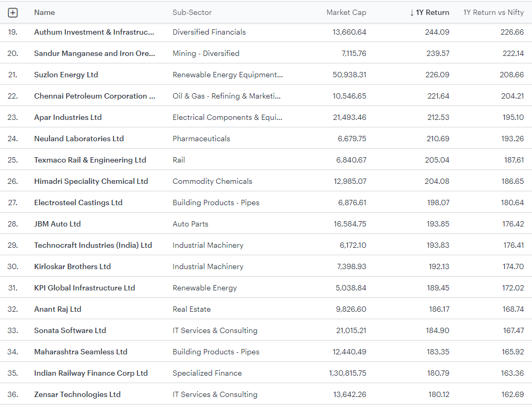
Task: Open JBM Auto Ltd stock
Action: 58,224
